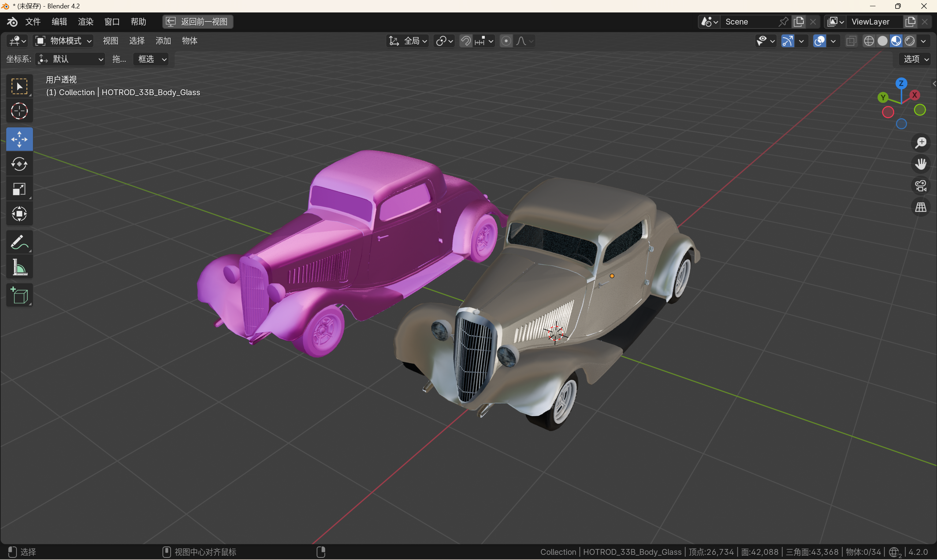Screen dimensions: 937x560
Task: Select the Scale tool
Action: click(x=19, y=189)
